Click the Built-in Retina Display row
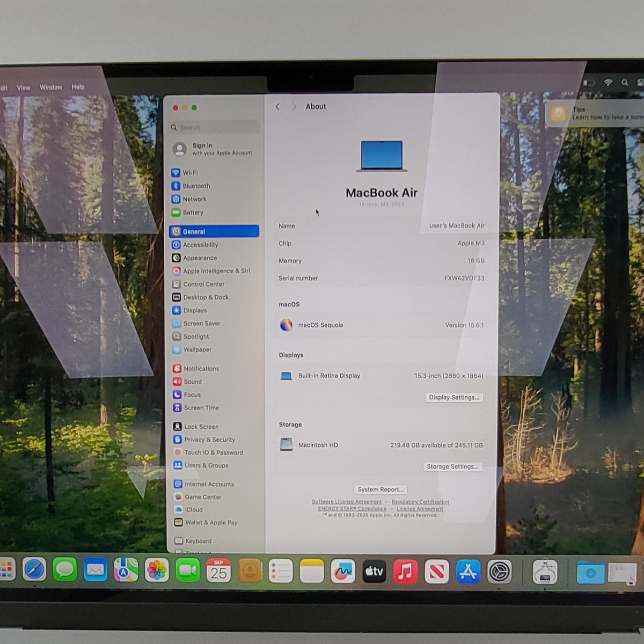Screen dimensions: 644x644 click(x=382, y=376)
